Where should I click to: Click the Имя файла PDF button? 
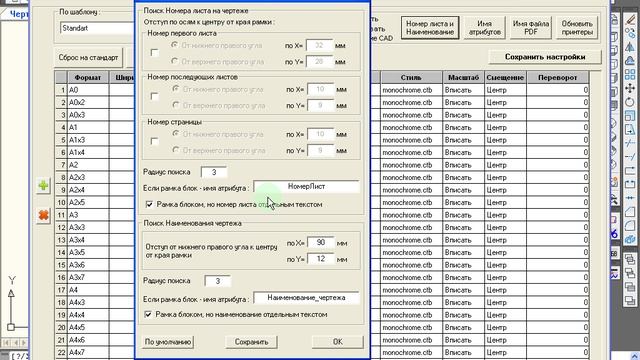531,28
